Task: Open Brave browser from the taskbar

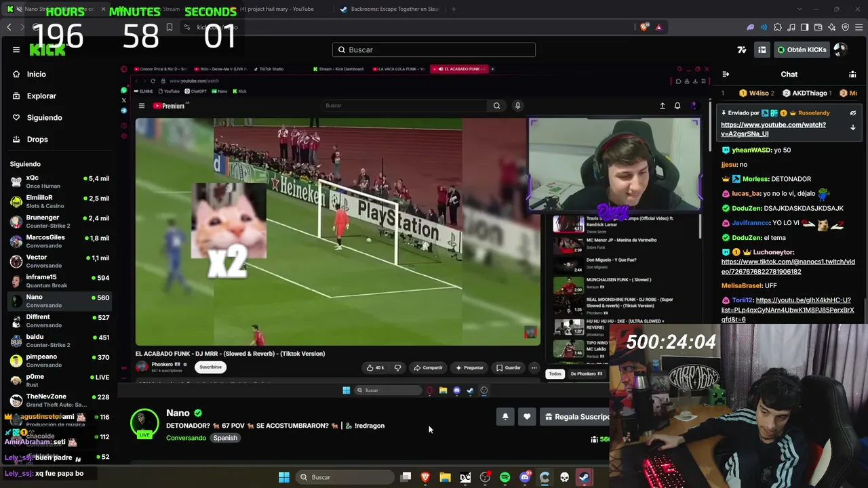Action: pyautogui.click(x=425, y=477)
